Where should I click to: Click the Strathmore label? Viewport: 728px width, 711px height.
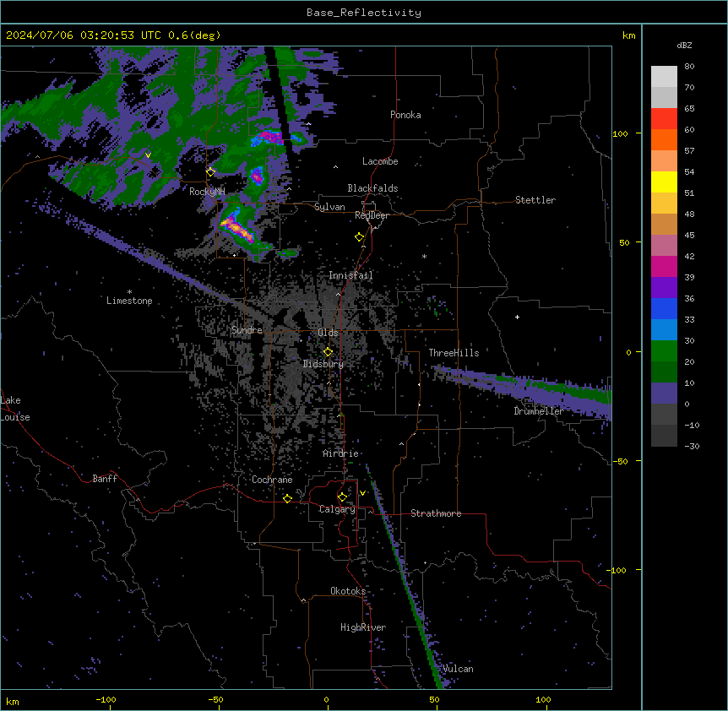click(436, 513)
